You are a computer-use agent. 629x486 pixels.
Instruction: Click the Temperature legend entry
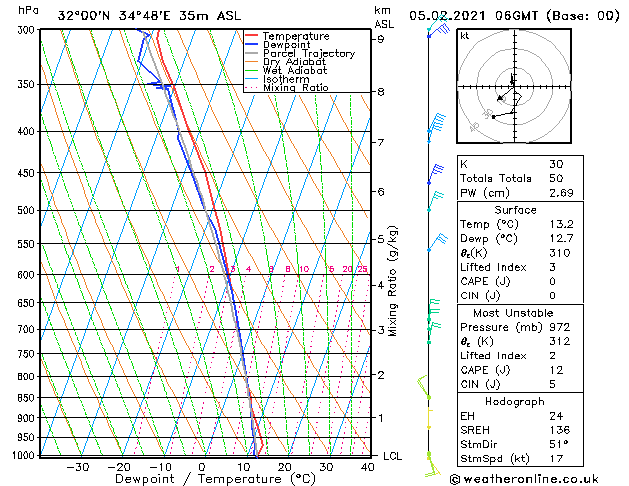[x=296, y=36]
